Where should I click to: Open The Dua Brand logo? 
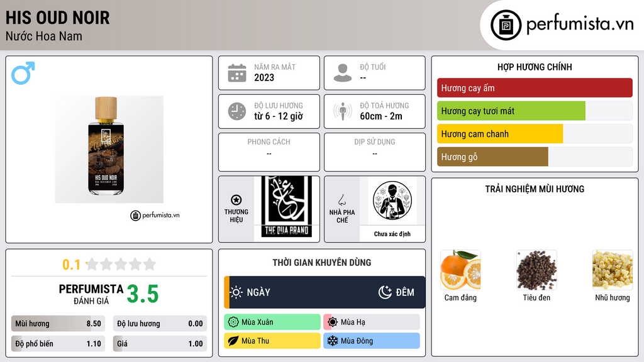coord(287,207)
